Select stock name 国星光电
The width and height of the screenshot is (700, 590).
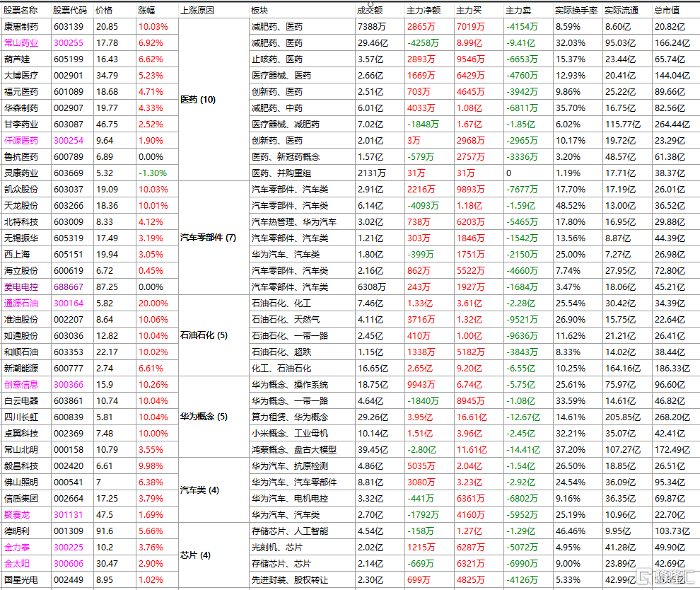(x=21, y=580)
